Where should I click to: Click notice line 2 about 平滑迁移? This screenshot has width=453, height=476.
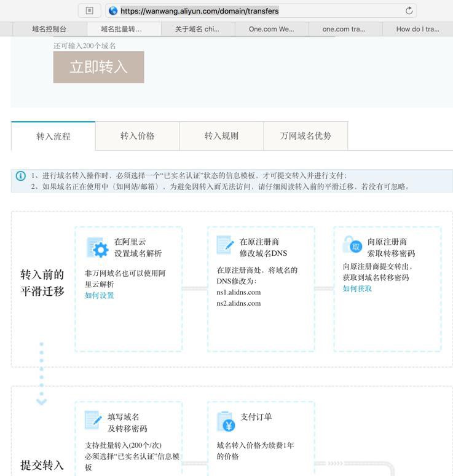click(220, 186)
